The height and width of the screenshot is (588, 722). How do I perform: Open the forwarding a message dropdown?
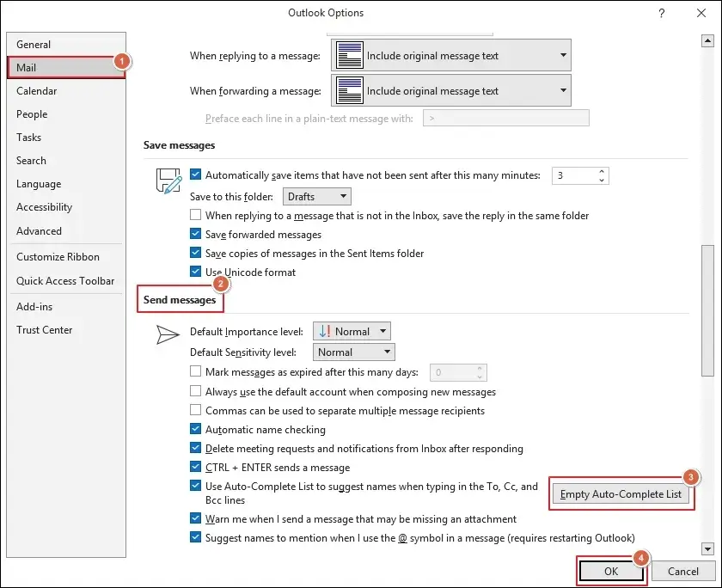[450, 91]
